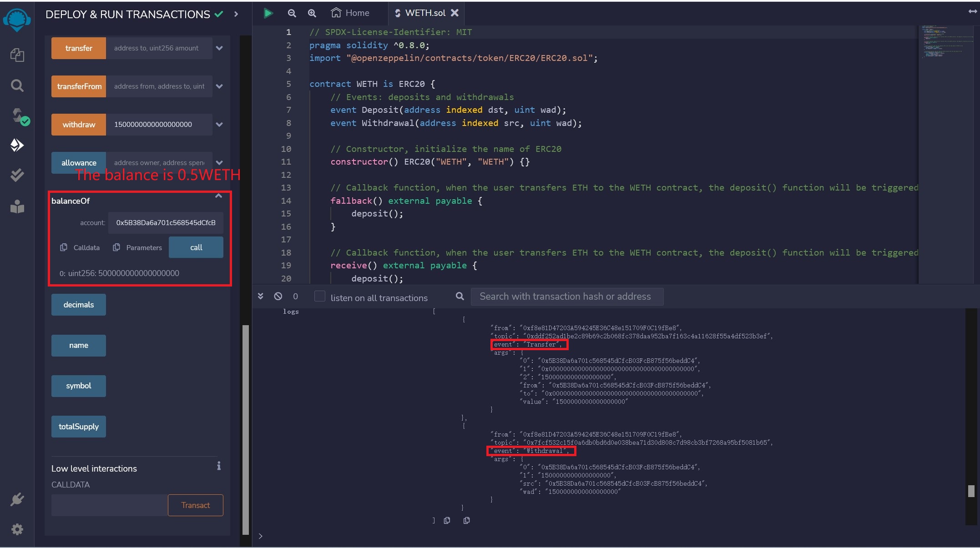Close the WETH.sol tab
Image resolution: width=980 pixels, height=548 pixels.
455,13
